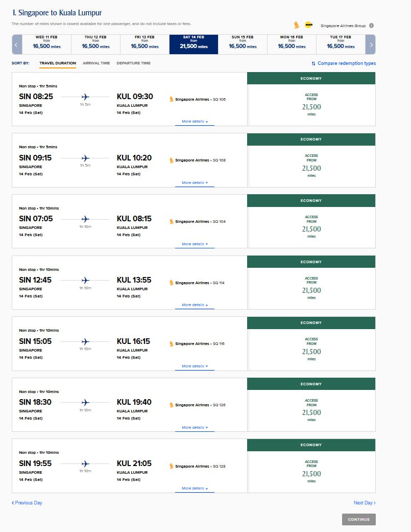Click the Continue button
The width and height of the screenshot is (411, 532).
(x=358, y=519)
